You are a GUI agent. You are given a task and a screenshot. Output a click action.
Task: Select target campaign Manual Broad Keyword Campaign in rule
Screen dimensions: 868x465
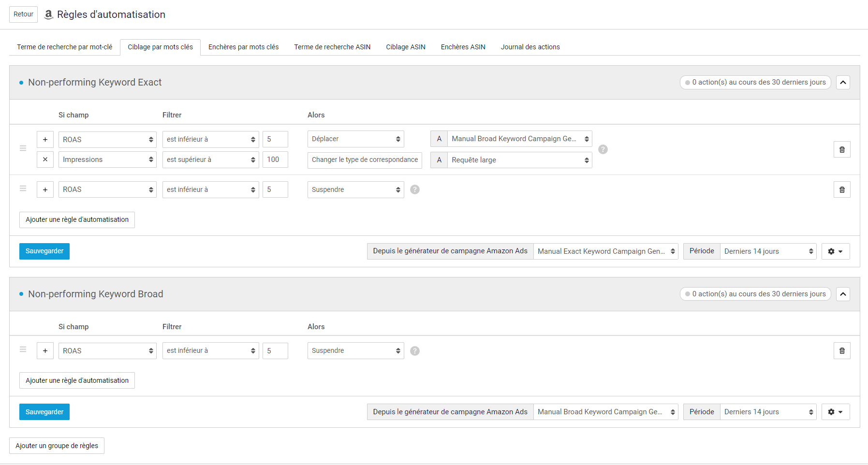tap(520, 139)
